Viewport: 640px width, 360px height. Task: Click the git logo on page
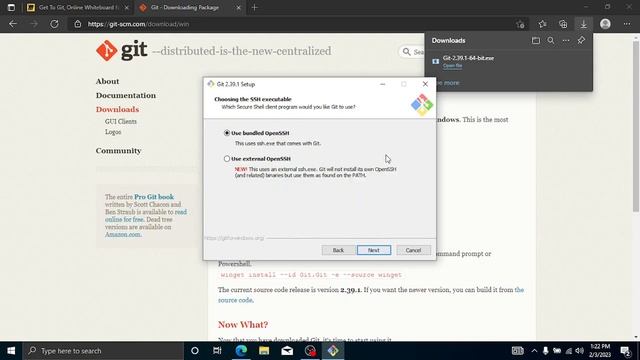click(x=122, y=51)
